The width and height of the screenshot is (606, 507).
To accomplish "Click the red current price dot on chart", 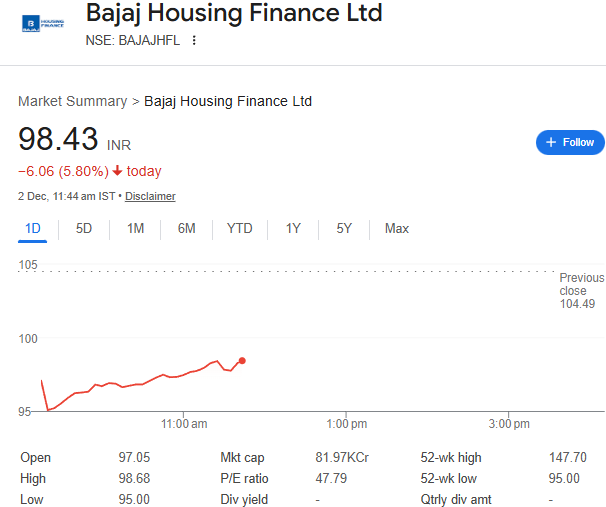I will 242,360.
